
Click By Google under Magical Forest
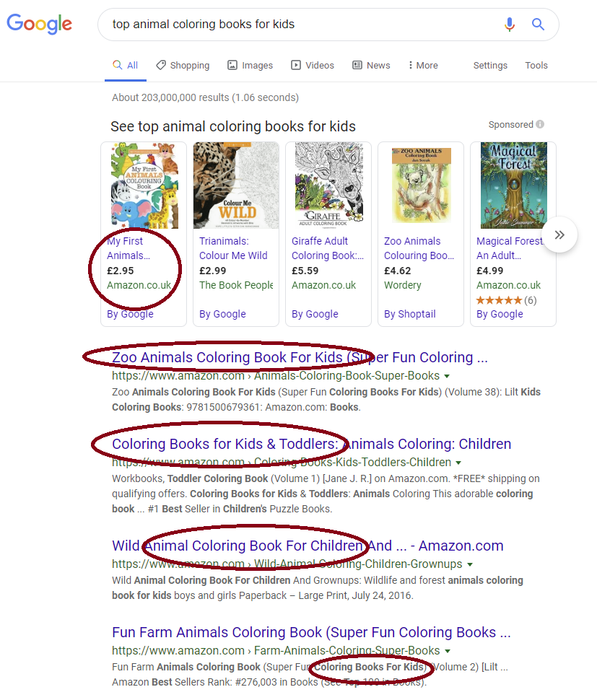click(x=500, y=315)
